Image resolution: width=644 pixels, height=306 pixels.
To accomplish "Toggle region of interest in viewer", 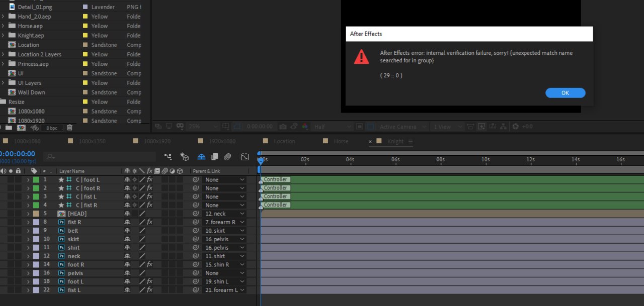I will point(359,127).
